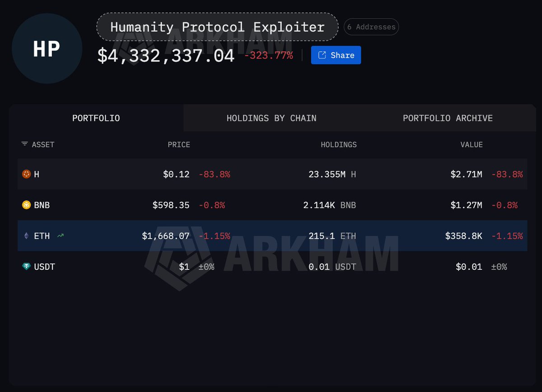Image resolution: width=542 pixels, height=392 pixels.
Task: Click the total value $4,332,337.04
Action: [166, 56]
